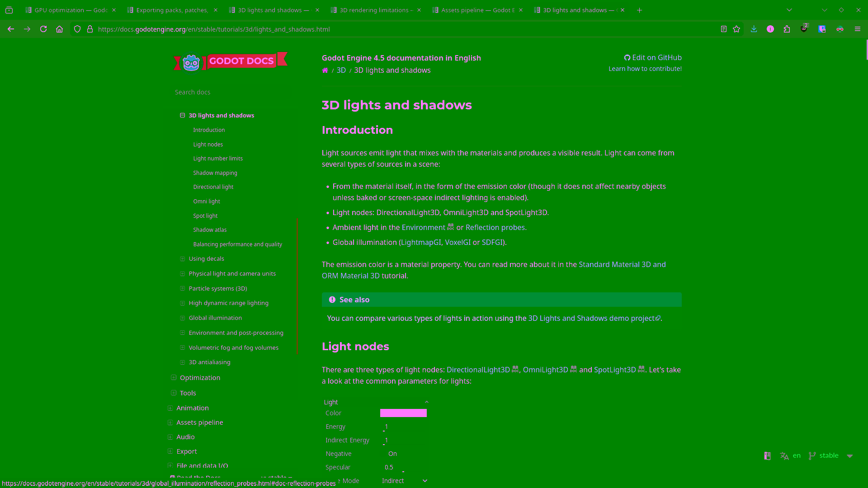Follow the VoxelGI link
This screenshot has width=868, height=488.
458,243
